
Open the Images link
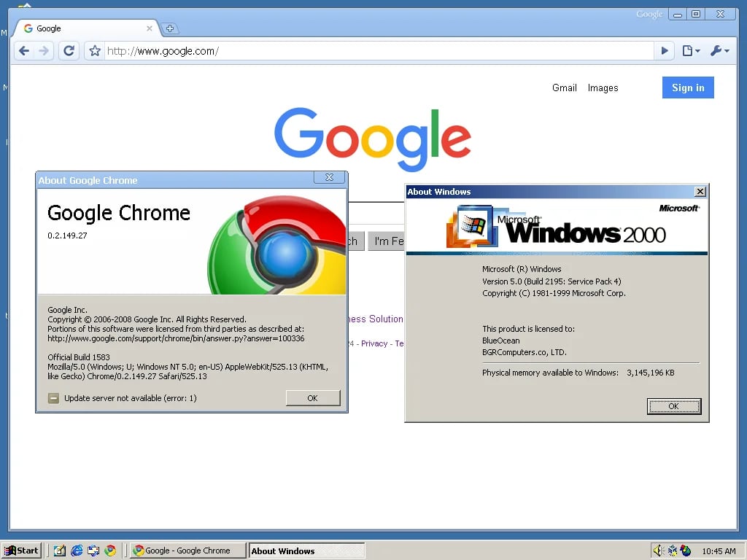pos(603,87)
